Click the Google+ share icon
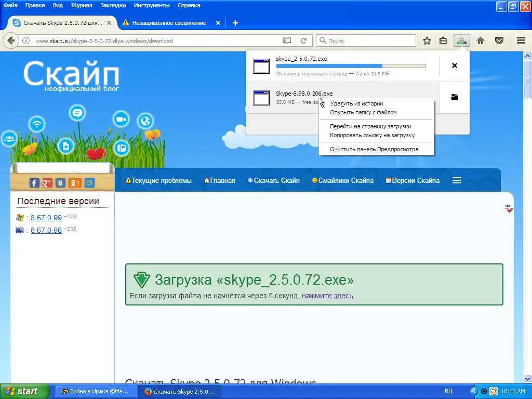 click(47, 183)
